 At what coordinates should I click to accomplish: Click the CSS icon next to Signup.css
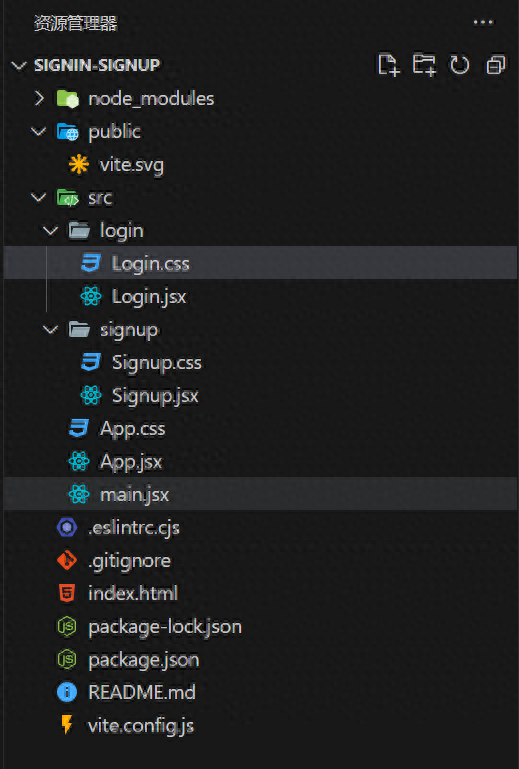[x=91, y=362]
